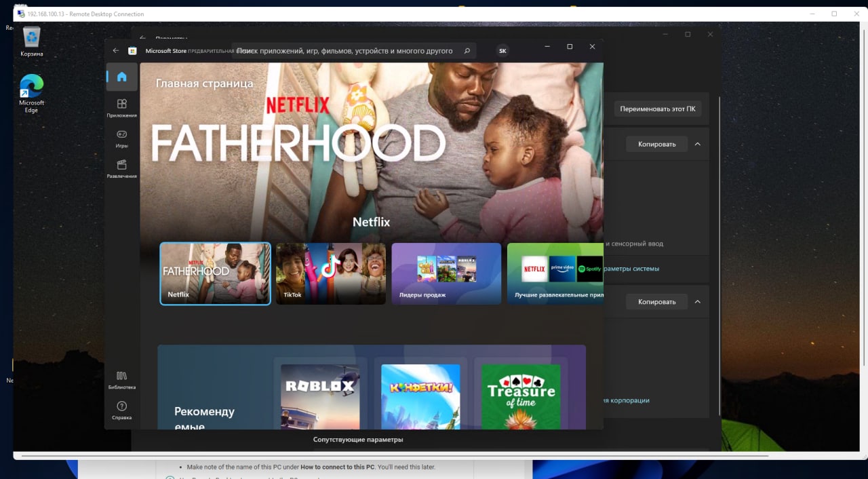Focus the Store search box
Screen dimensions: 868x479
[x=353, y=51]
